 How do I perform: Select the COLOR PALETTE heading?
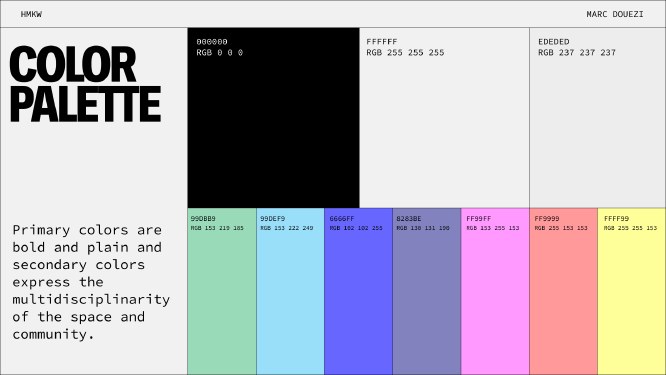click(85, 83)
